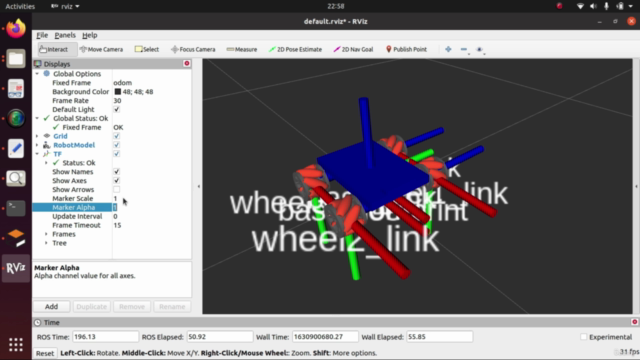
Task: Disable Show Axes checkbox
Action: click(117, 180)
